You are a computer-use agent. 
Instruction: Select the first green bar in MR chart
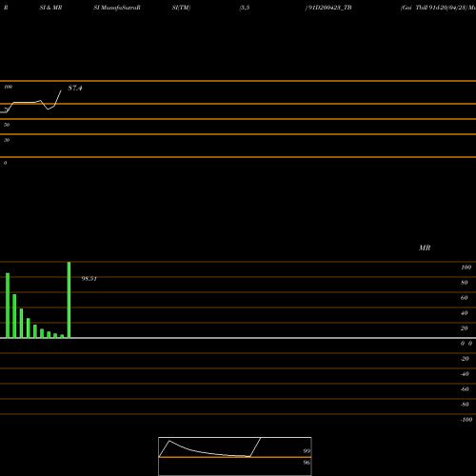click(x=8, y=306)
